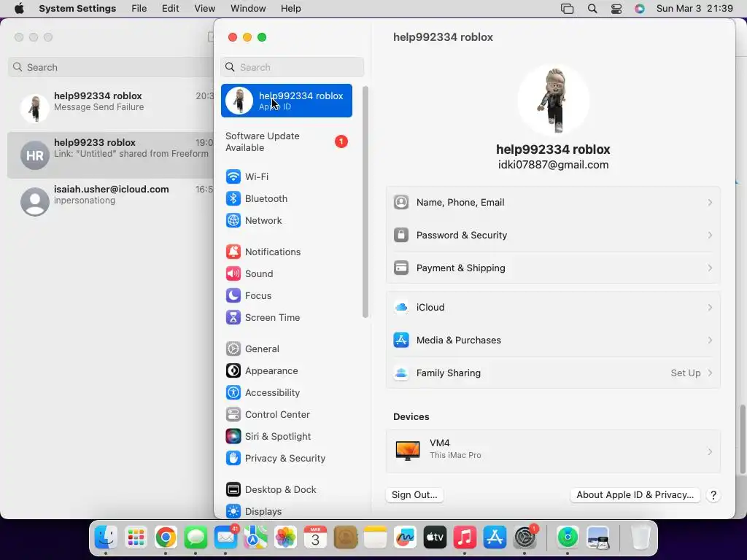Open About Apple ID & Privacy
The height and width of the screenshot is (560, 747).
(635, 495)
